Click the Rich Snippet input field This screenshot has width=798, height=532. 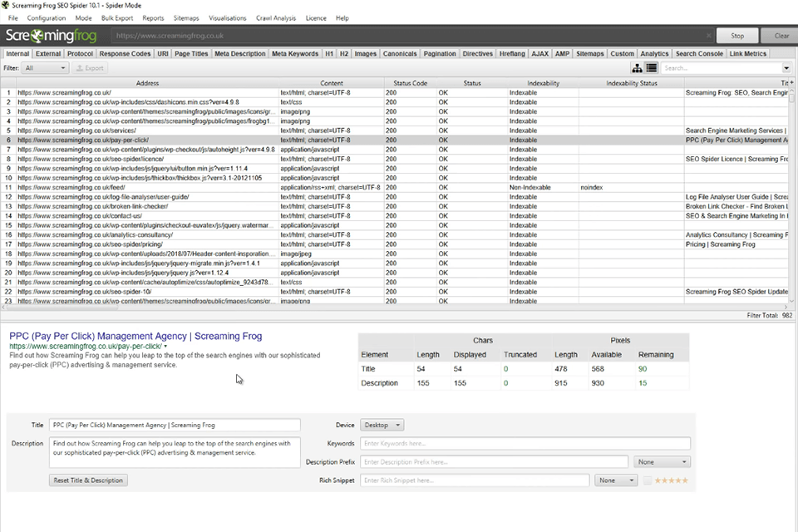pyautogui.click(x=475, y=480)
